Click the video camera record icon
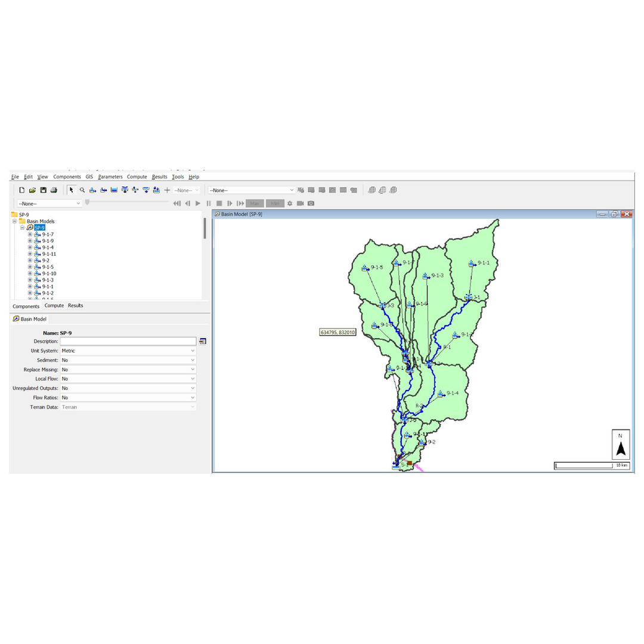The width and height of the screenshot is (644, 644). (300, 203)
